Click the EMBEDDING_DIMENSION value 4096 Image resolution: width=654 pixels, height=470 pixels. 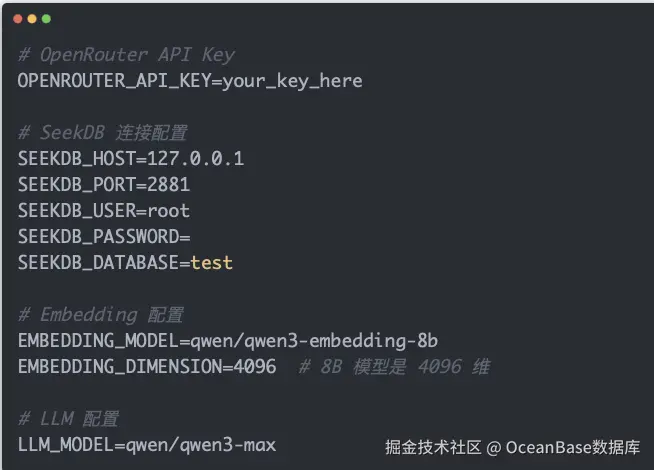pyautogui.click(x=255, y=367)
